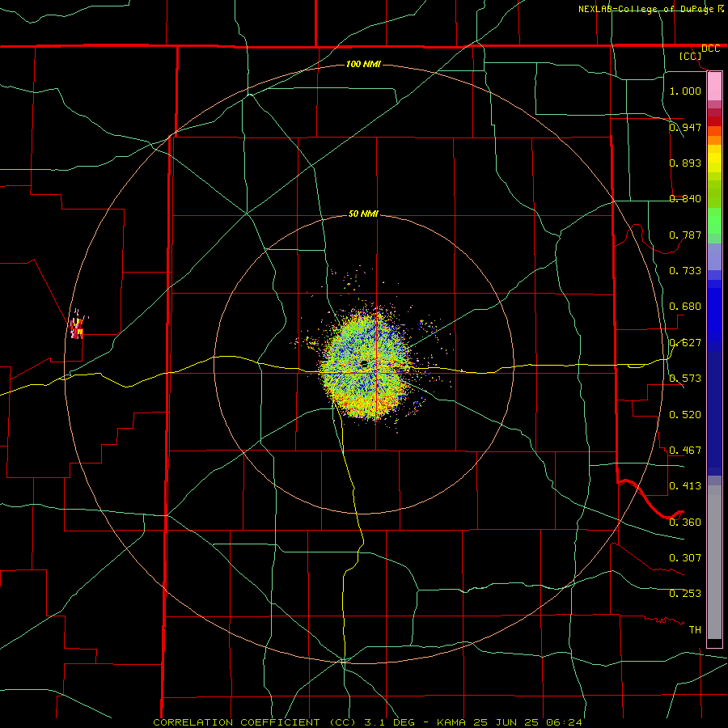Select the 0.520 scale value
Image resolution: width=728 pixels, height=728 pixels.
(x=685, y=414)
